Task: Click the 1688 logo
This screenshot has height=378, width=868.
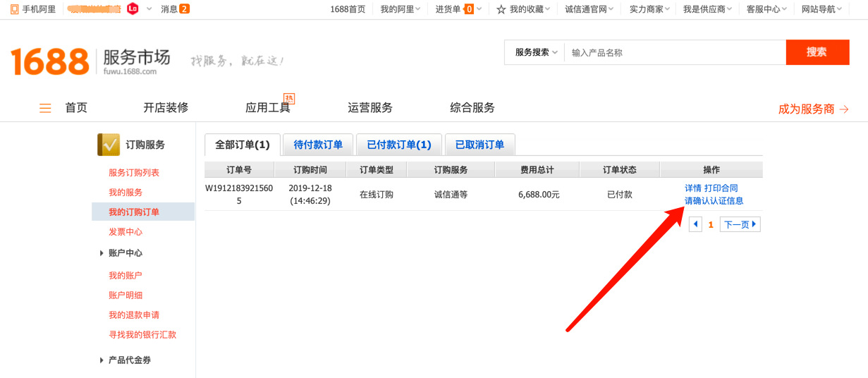Action: pyautogui.click(x=49, y=61)
